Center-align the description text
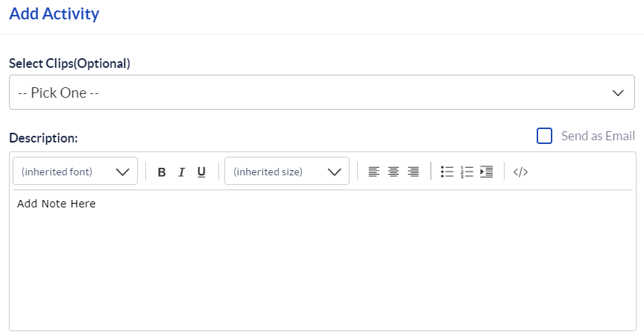Screen dimensions: 644x332 (394, 172)
